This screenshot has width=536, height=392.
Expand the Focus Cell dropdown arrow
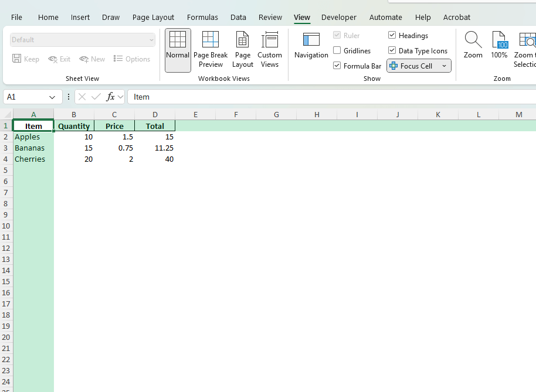pos(444,66)
